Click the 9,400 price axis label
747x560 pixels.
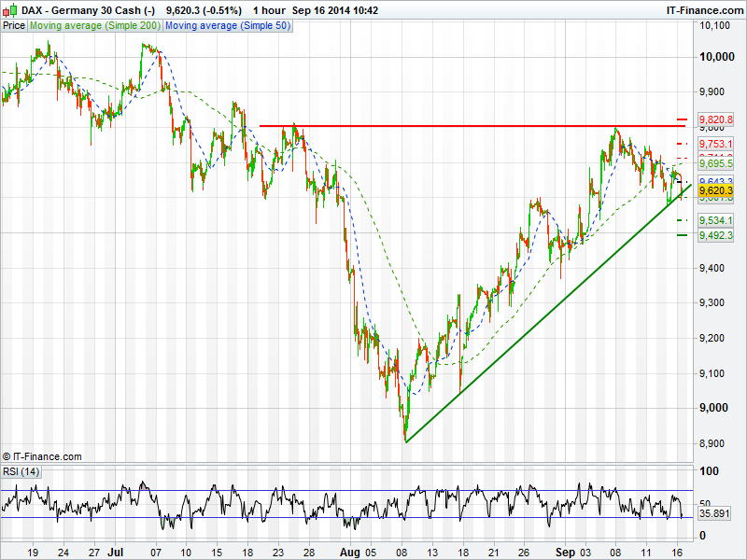pyautogui.click(x=712, y=268)
